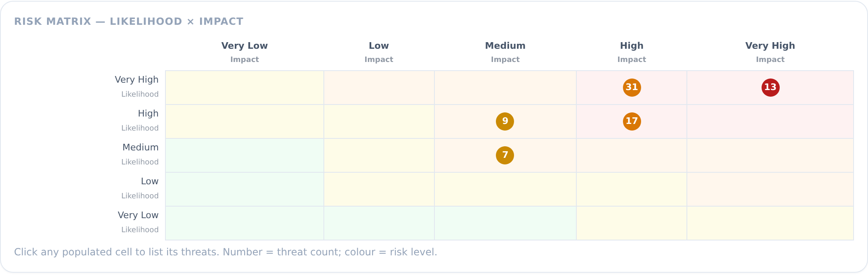868x276 pixels.
Task: Select the badge showing 17 threats
Action: point(632,121)
